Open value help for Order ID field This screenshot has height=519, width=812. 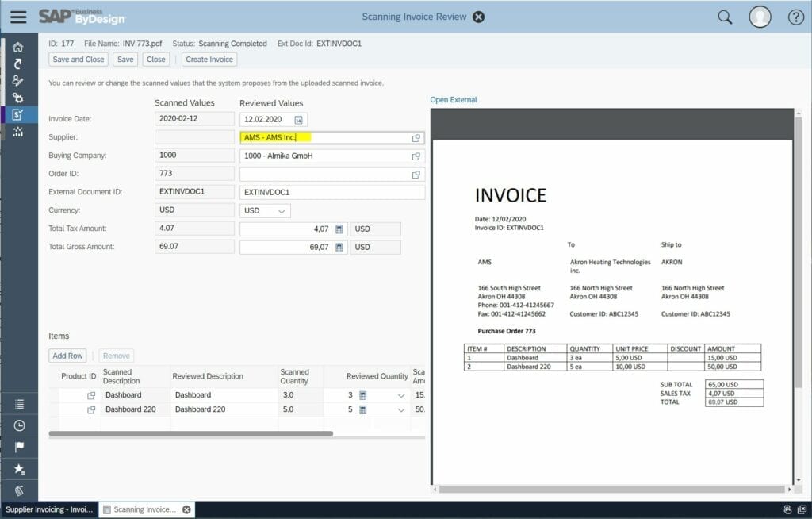pyautogui.click(x=416, y=175)
